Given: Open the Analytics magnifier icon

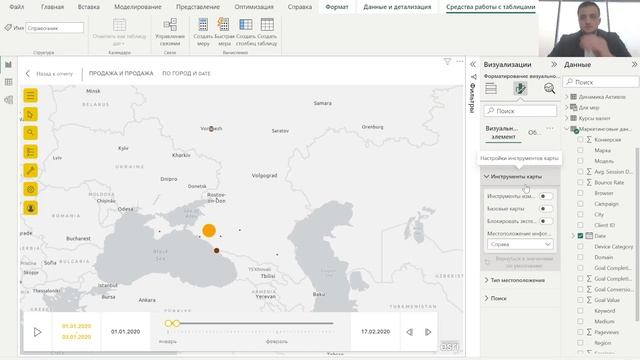Looking at the screenshot, I should [x=549, y=88].
